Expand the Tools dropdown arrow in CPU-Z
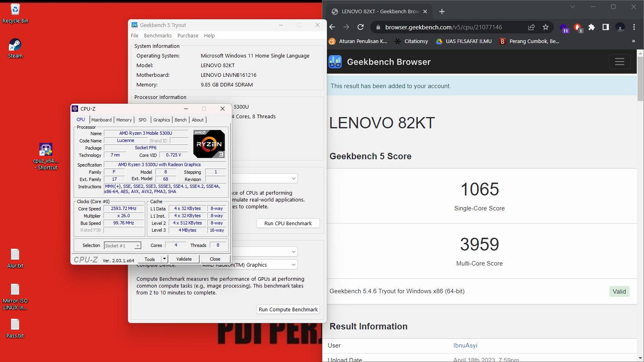The image size is (644, 362). [164, 259]
